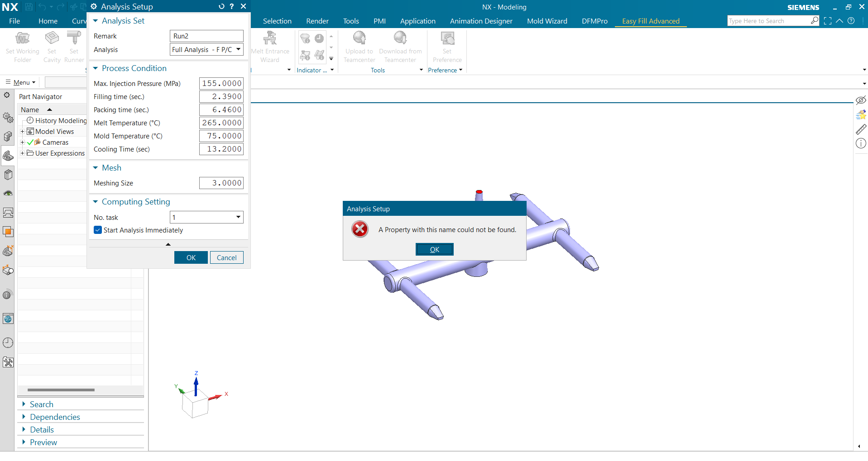Screen dimensions: 868x461
Task: Expand the Model Views tree node
Action: coord(22,132)
